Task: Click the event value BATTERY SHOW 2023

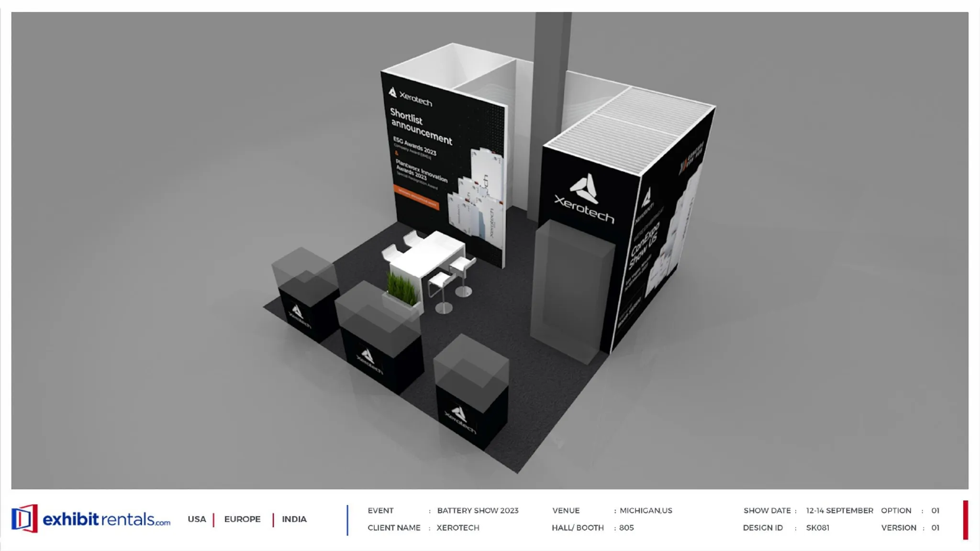Action: click(x=478, y=511)
